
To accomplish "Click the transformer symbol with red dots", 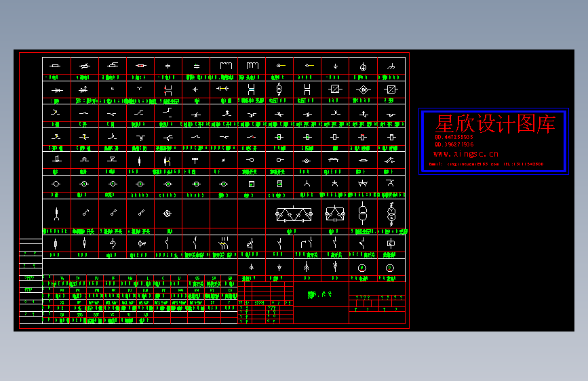I will click(168, 90).
